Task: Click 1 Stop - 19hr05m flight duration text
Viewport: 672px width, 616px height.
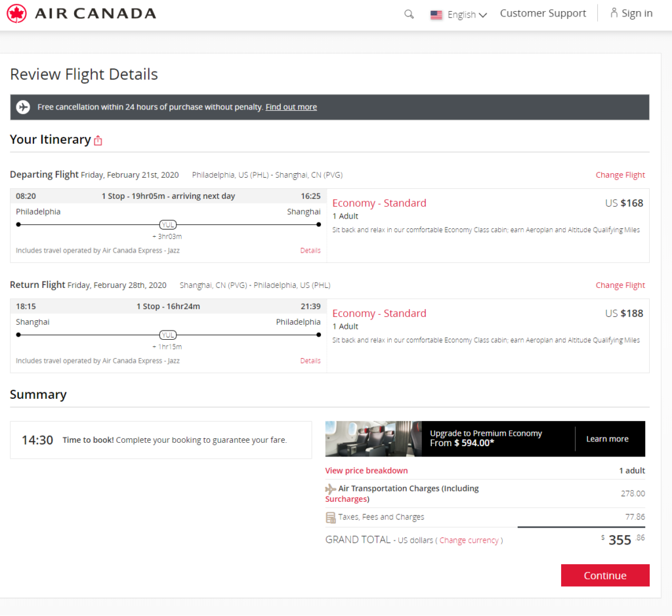Action: coord(168,196)
